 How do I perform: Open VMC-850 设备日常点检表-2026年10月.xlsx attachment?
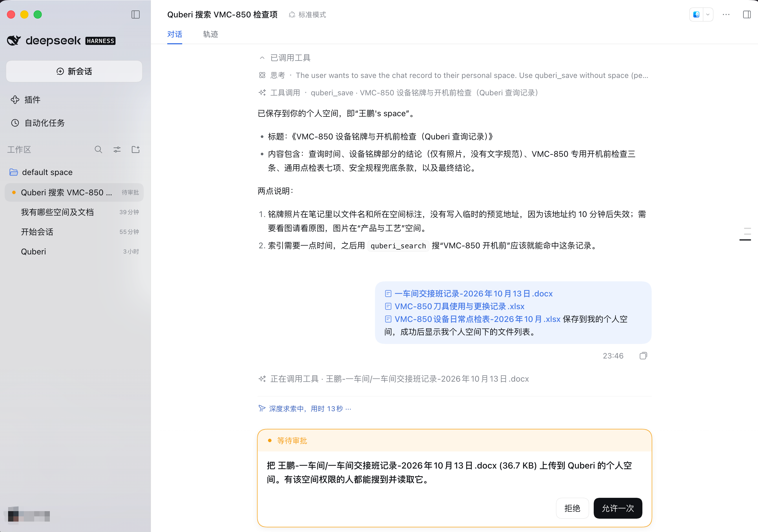473,319
